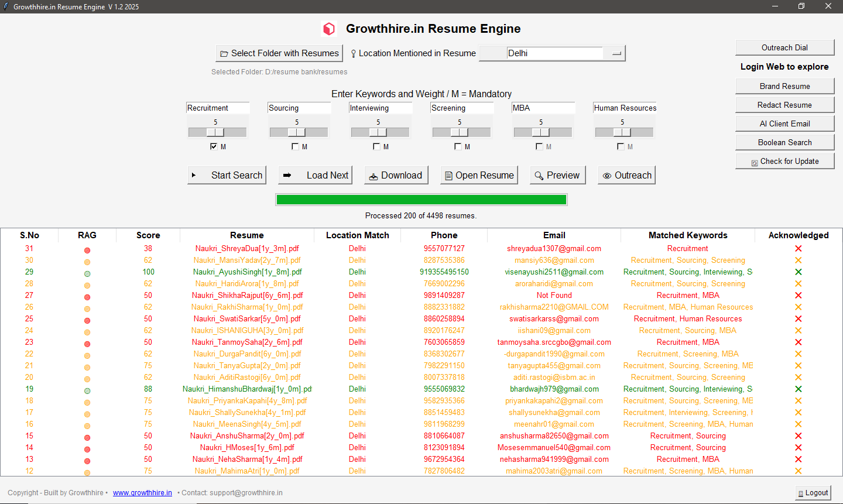
Task: Click the Boolean Search button
Action: 784,142
